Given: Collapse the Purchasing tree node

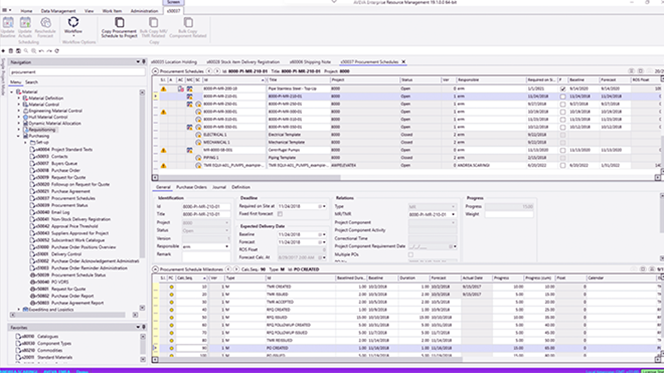Looking at the screenshot, I should coord(19,136).
